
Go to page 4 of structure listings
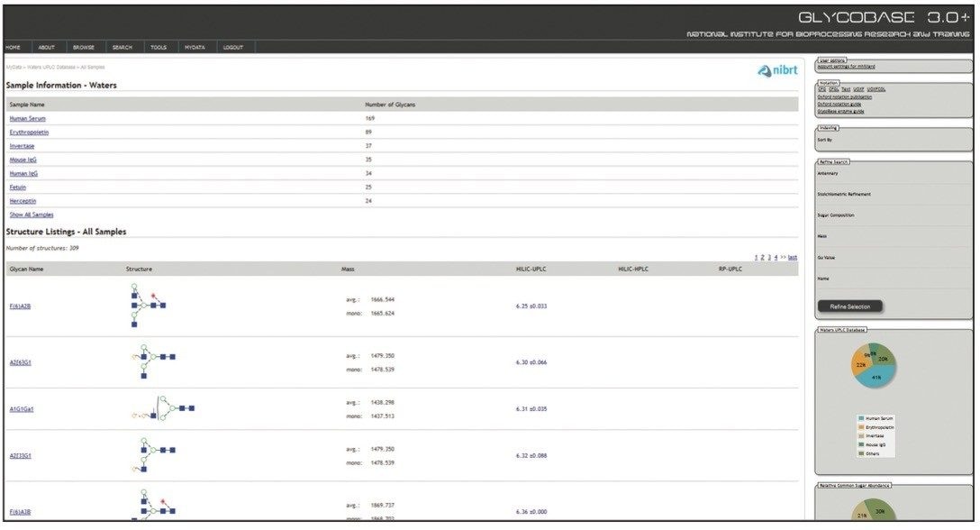776,258
